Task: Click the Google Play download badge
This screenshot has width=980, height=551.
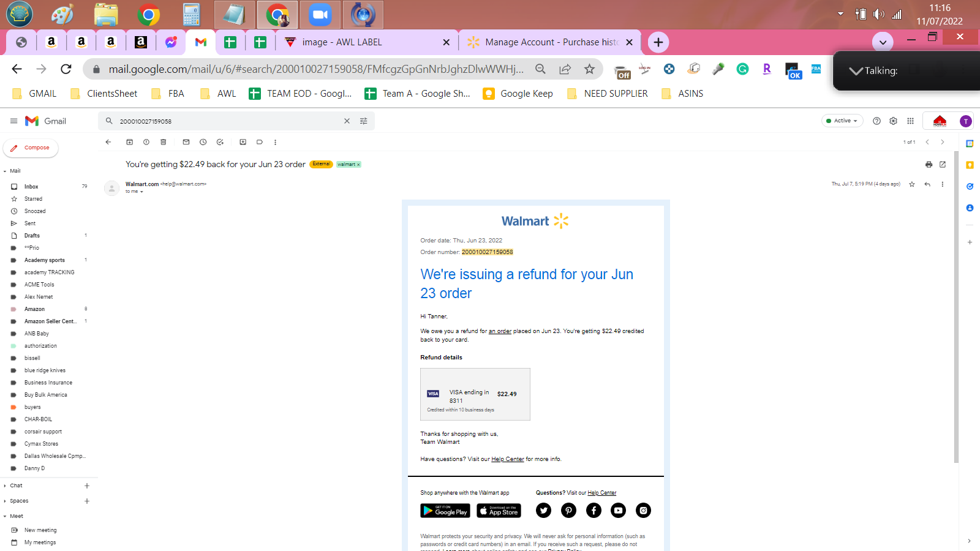Action: (445, 511)
